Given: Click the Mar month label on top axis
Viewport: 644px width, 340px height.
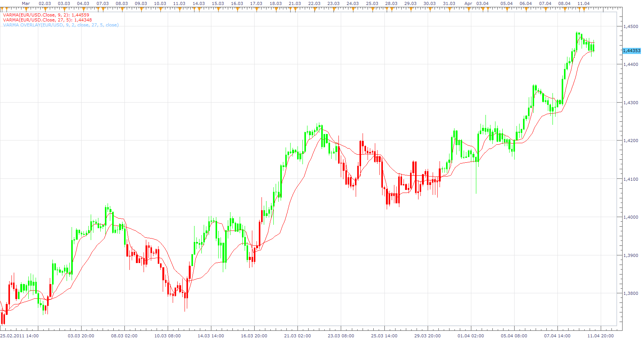Looking at the screenshot, I should tap(26, 3).
